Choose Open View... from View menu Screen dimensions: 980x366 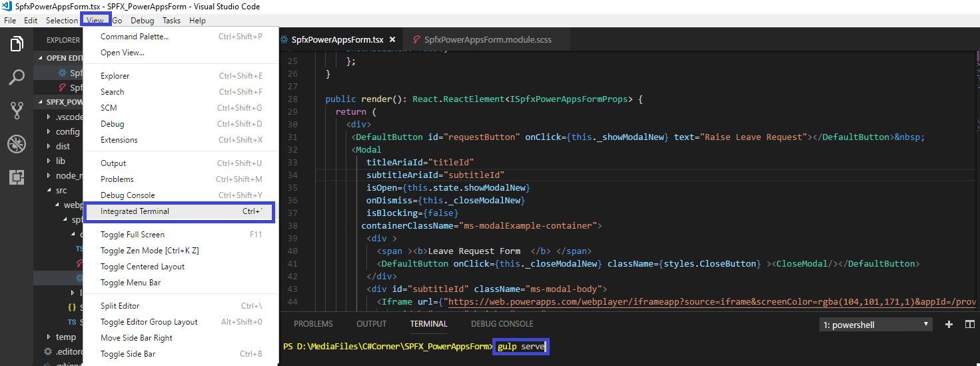(x=181, y=53)
